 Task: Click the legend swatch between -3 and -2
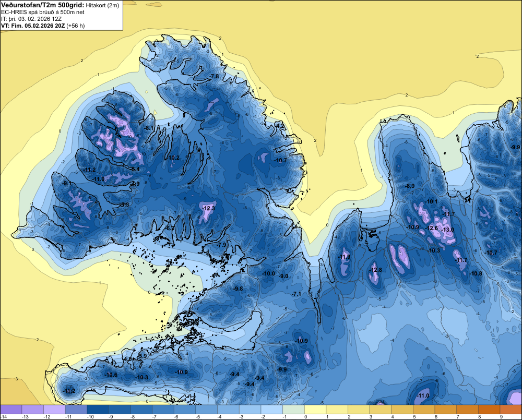[250, 410]
